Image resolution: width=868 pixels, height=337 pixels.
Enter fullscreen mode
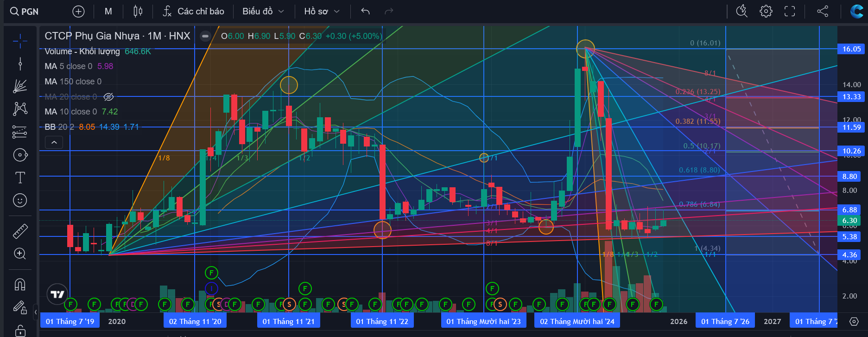pyautogui.click(x=790, y=12)
